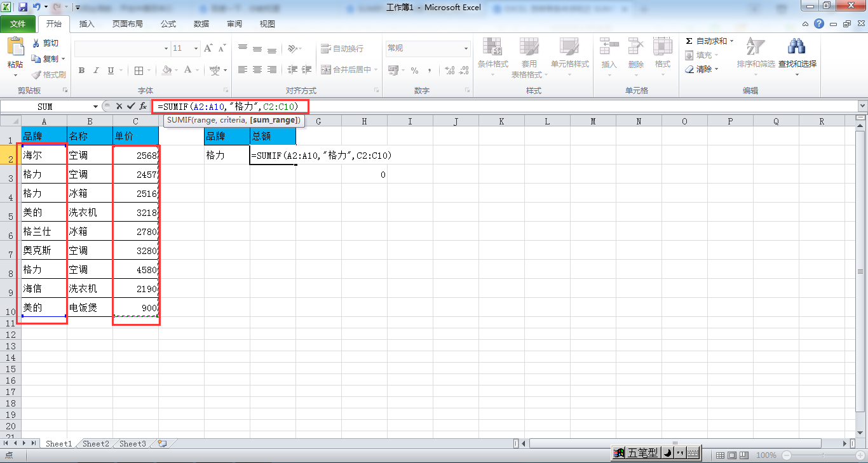This screenshot has height=463, width=868.
Task: Select the Sheet3 worksheet tab
Action: [x=133, y=444]
